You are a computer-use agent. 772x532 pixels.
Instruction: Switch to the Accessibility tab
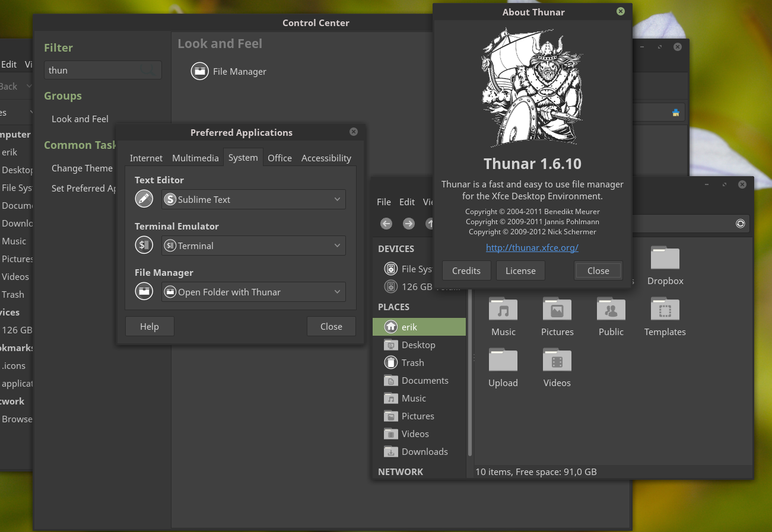[x=326, y=158]
